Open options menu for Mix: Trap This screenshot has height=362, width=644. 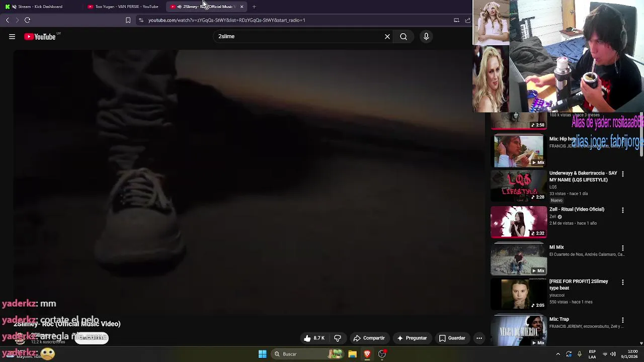(x=623, y=320)
